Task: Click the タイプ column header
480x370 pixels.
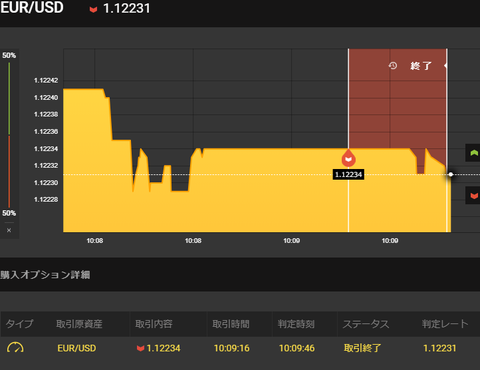Action: (20, 324)
